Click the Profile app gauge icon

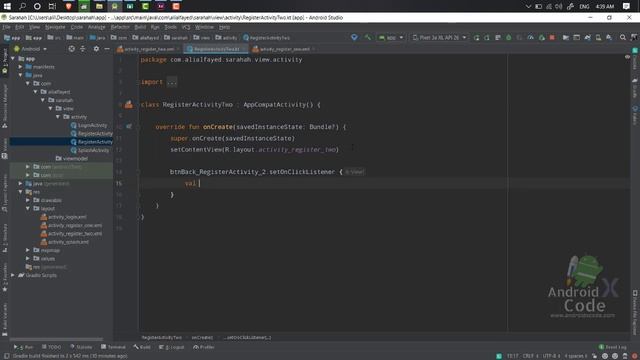pos(530,38)
